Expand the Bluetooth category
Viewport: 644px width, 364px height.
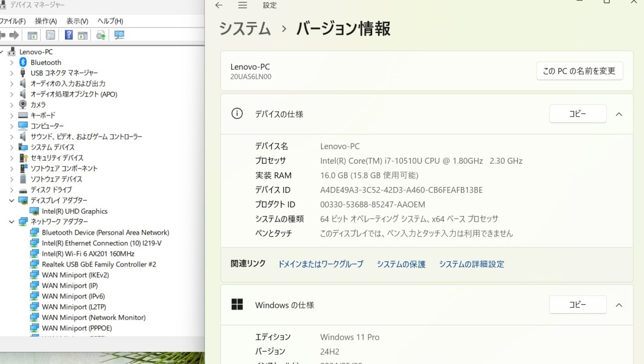point(12,62)
